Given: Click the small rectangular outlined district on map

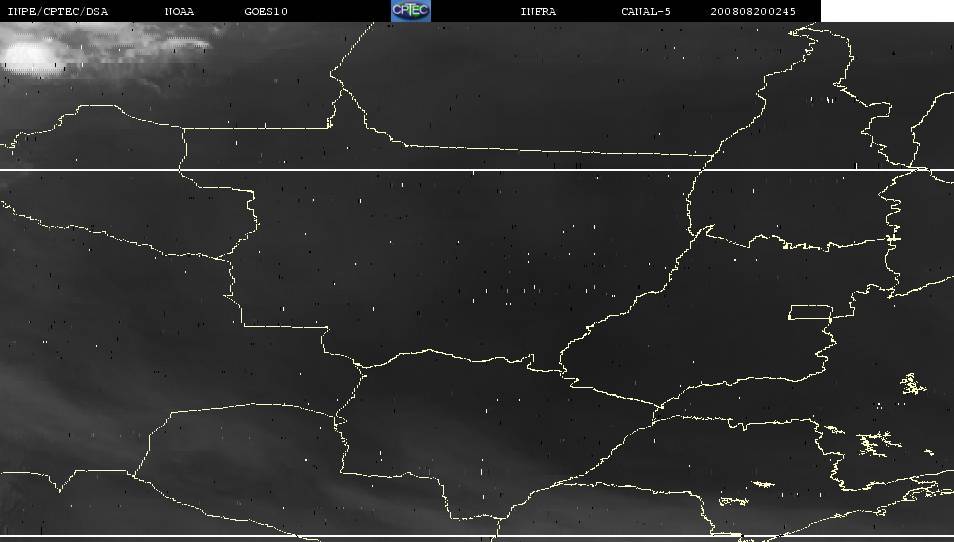Looking at the screenshot, I should click(x=810, y=313).
